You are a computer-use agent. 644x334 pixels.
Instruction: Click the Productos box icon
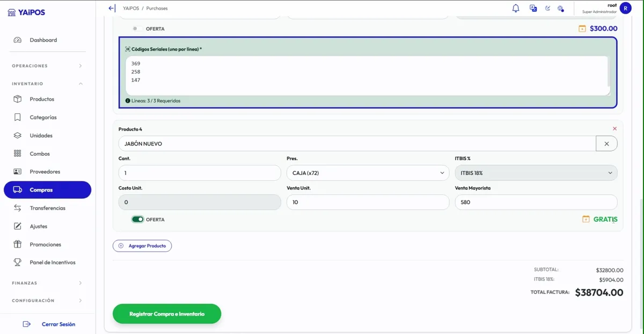point(18,99)
